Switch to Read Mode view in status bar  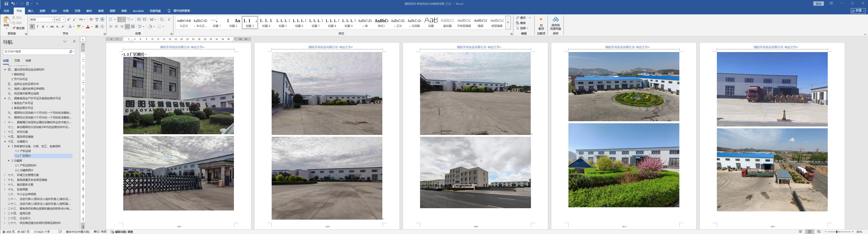coord(800,232)
